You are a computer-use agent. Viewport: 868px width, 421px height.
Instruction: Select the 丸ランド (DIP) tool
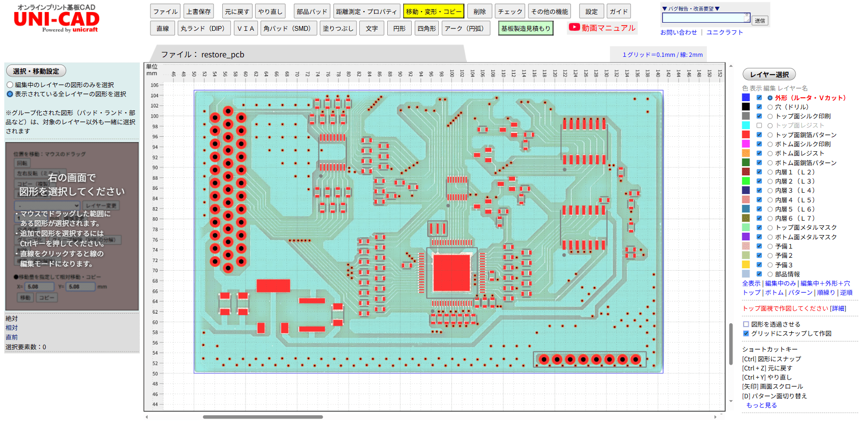coord(203,28)
